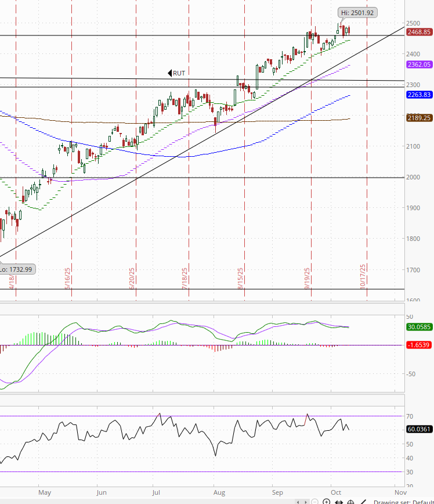Viewport: 434px width, 504px height.
Task: Click the Jun label on time axis
Action: coord(102,492)
